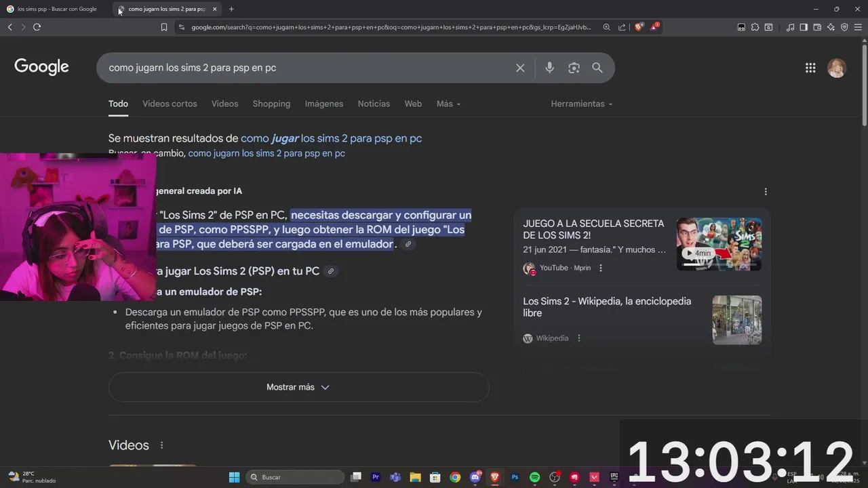The height and width of the screenshot is (488, 868).
Task: Switch to the 'Videos' search tab
Action: tap(224, 104)
